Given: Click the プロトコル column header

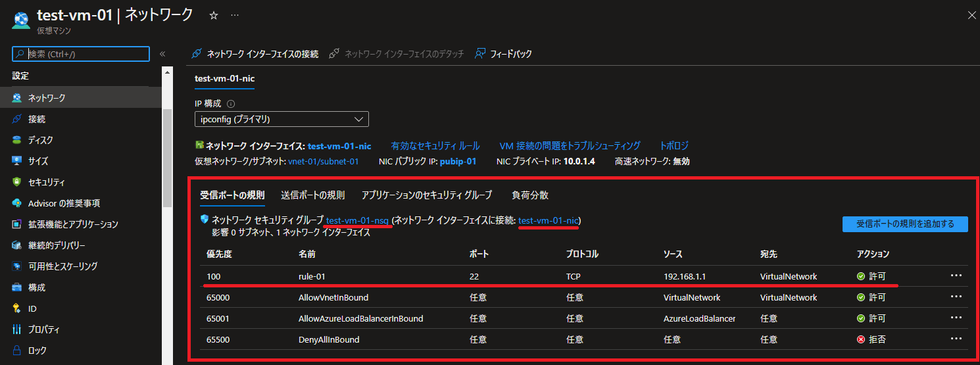Looking at the screenshot, I should pyautogui.click(x=582, y=254).
